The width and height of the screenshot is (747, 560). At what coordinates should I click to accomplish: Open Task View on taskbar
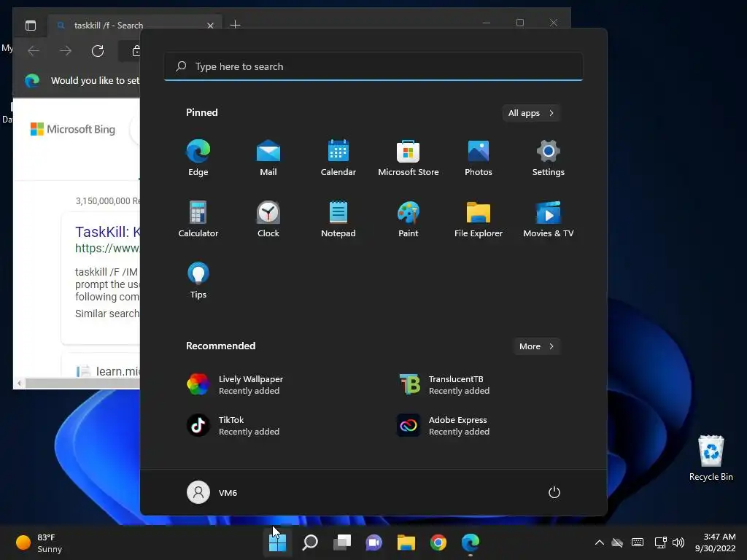341,542
